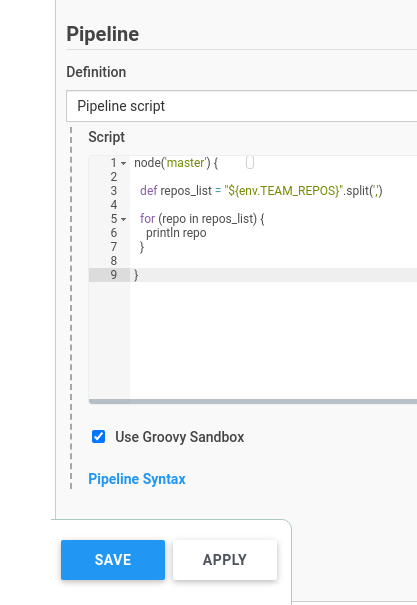Apply the pipeline changes

225,560
